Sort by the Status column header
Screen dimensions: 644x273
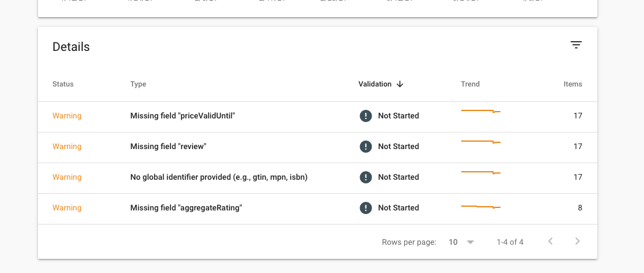[63, 84]
